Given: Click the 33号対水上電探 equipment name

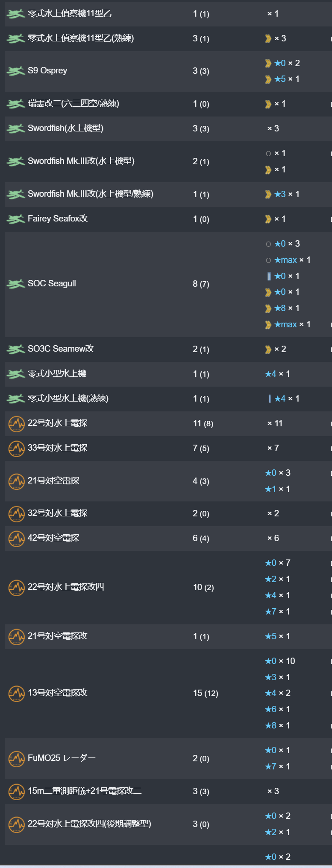Looking at the screenshot, I should pyautogui.click(x=58, y=448).
